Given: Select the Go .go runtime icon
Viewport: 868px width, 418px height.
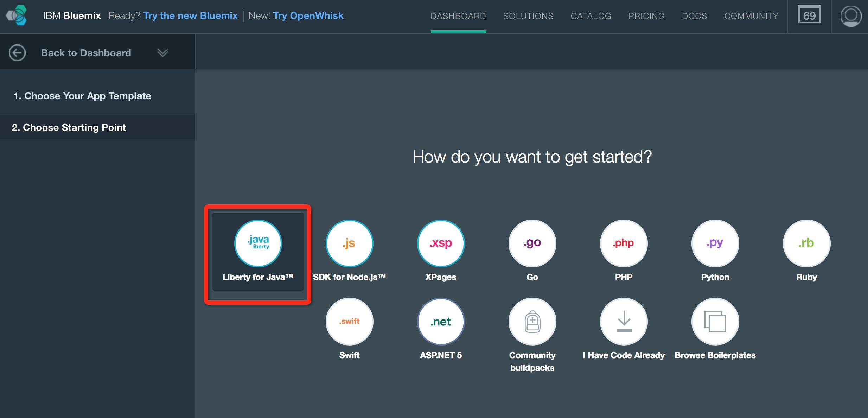Looking at the screenshot, I should click(x=532, y=243).
